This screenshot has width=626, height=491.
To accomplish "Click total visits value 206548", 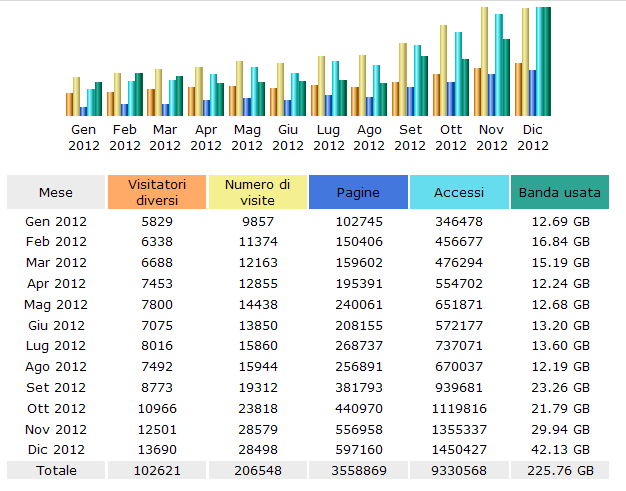I will point(258,471).
